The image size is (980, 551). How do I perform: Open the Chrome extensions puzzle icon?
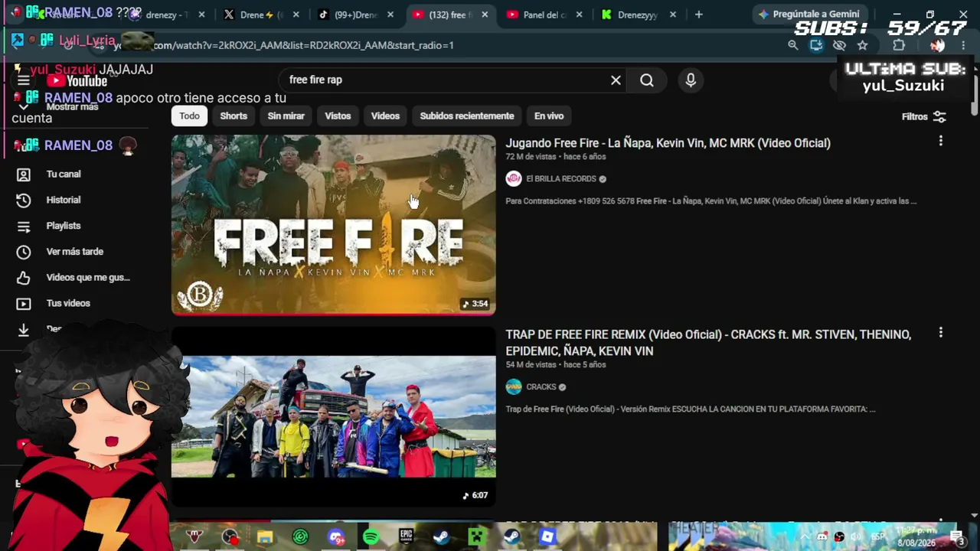pos(899,45)
